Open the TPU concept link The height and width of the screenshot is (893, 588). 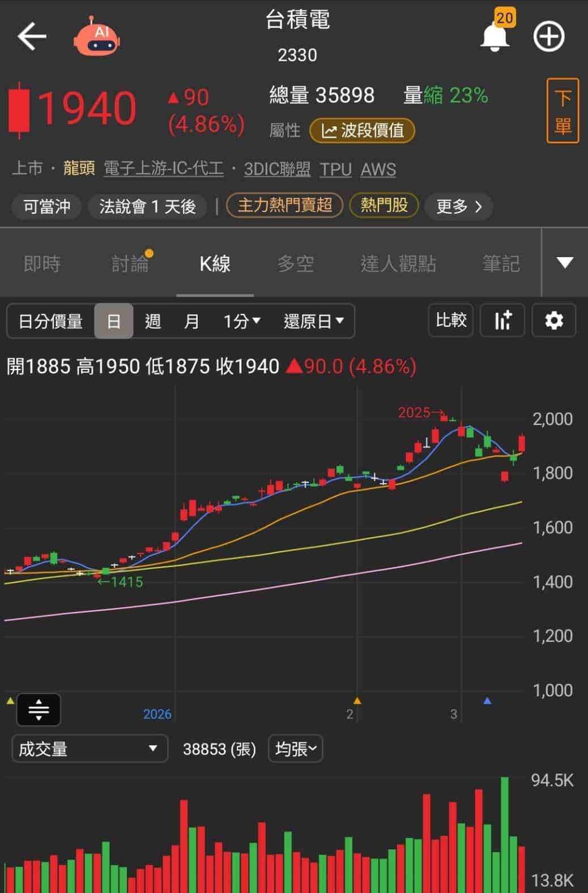coord(335,169)
